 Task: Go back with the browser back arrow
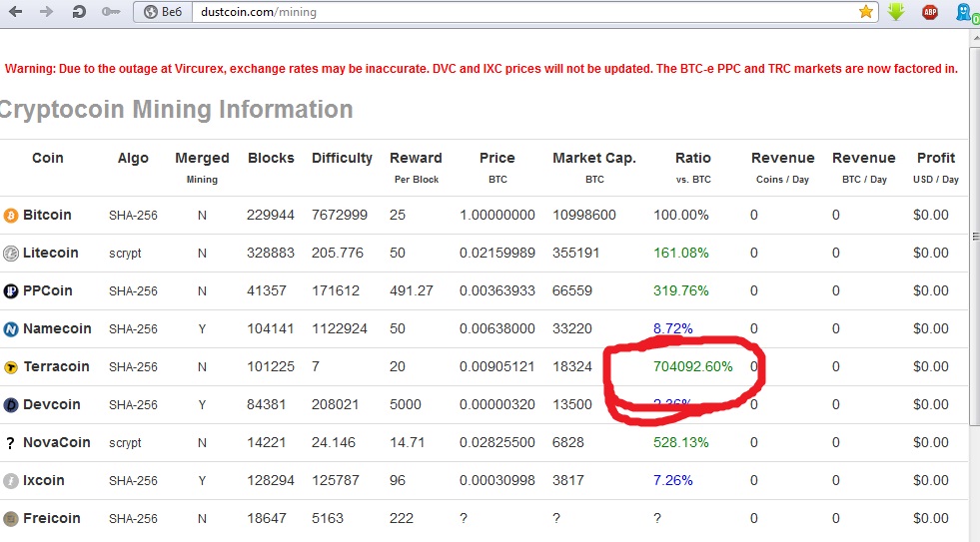tap(16, 11)
